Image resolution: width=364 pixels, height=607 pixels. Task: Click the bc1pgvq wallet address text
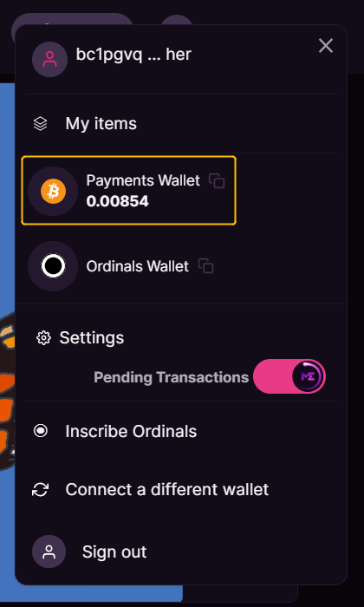coord(133,55)
